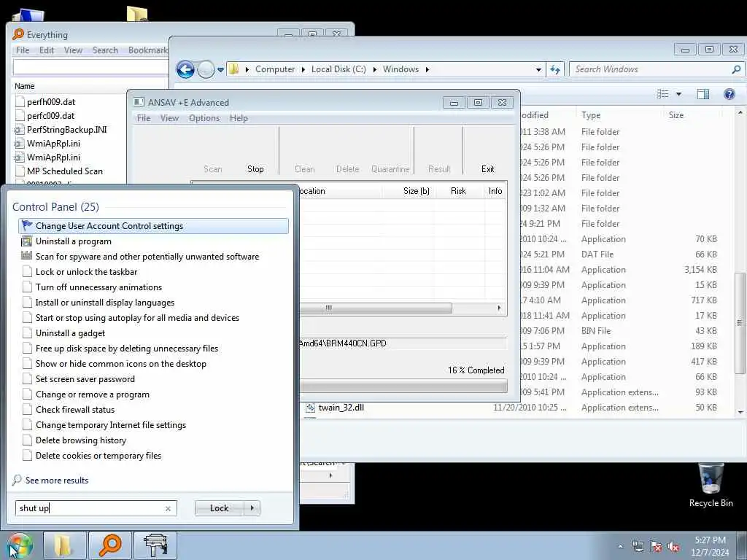Screen dimensions: 747x560
Task: Open Change User Account Control settings
Action: [x=153, y=226]
